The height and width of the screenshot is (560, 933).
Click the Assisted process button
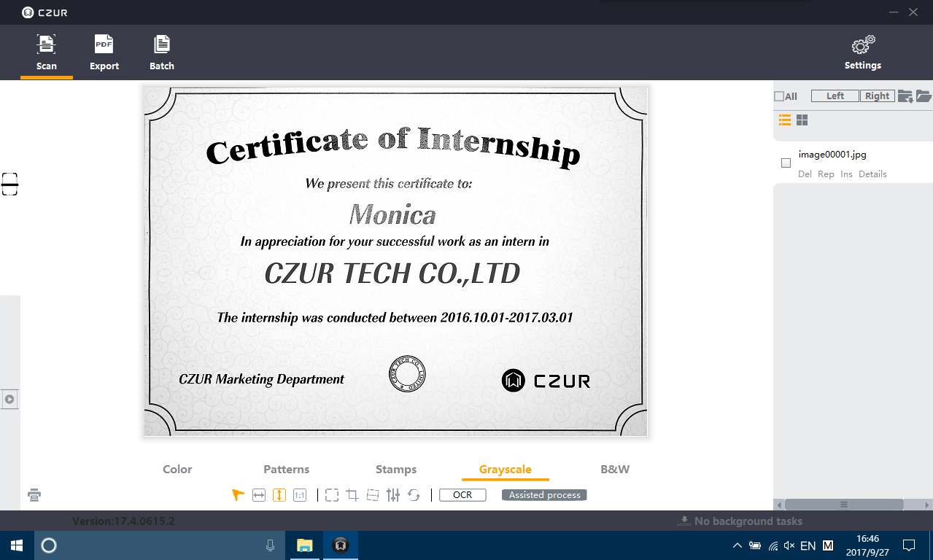544,495
